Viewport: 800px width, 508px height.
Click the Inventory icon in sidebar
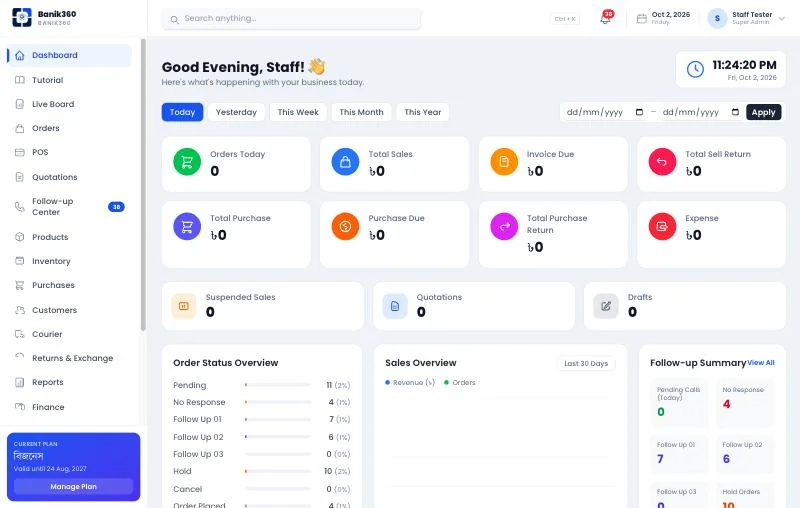[20, 261]
